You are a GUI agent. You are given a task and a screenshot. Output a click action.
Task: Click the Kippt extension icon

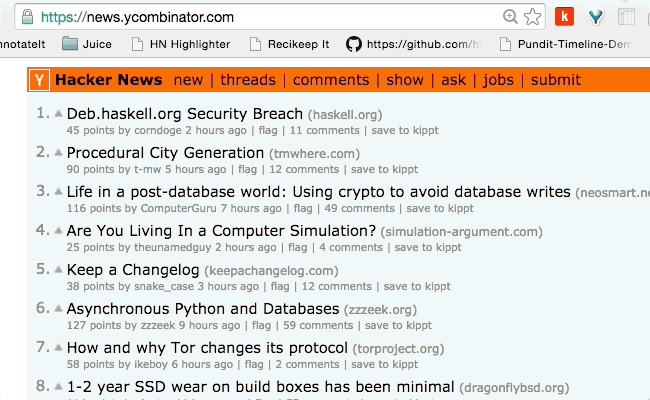pyautogui.click(x=565, y=17)
